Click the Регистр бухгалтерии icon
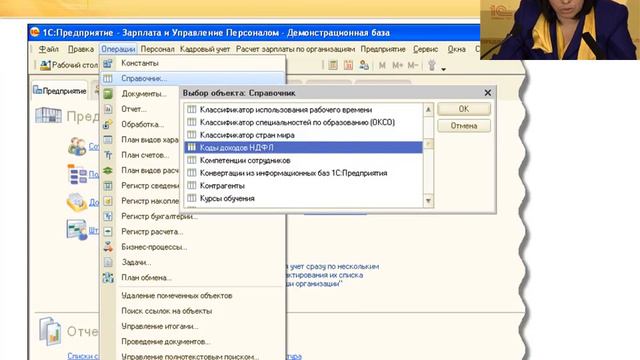The width and height of the screenshot is (640, 360). coord(108,216)
